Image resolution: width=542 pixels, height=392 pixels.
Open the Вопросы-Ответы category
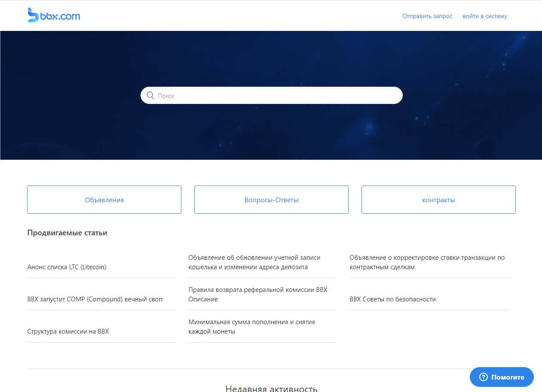click(x=271, y=200)
